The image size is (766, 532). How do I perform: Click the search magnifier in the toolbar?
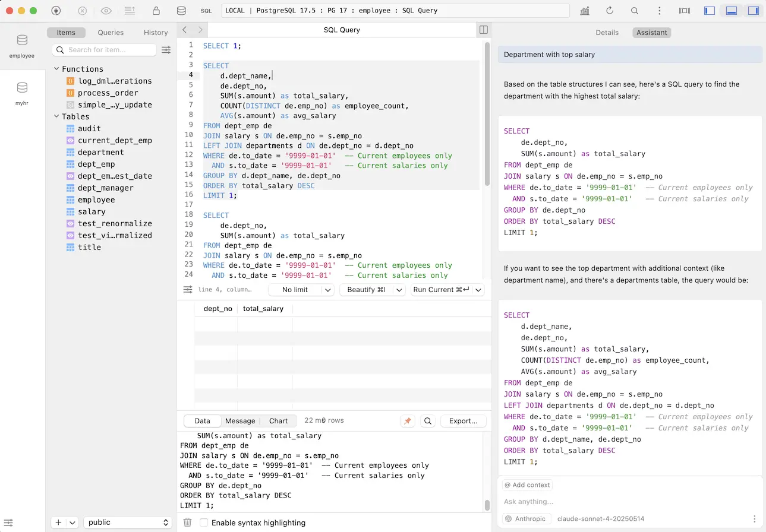pos(635,11)
